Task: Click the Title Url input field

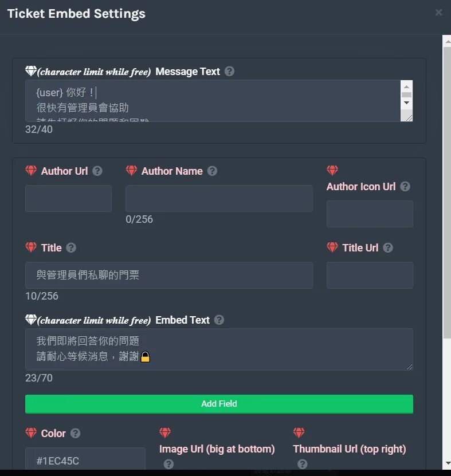Action: click(370, 275)
